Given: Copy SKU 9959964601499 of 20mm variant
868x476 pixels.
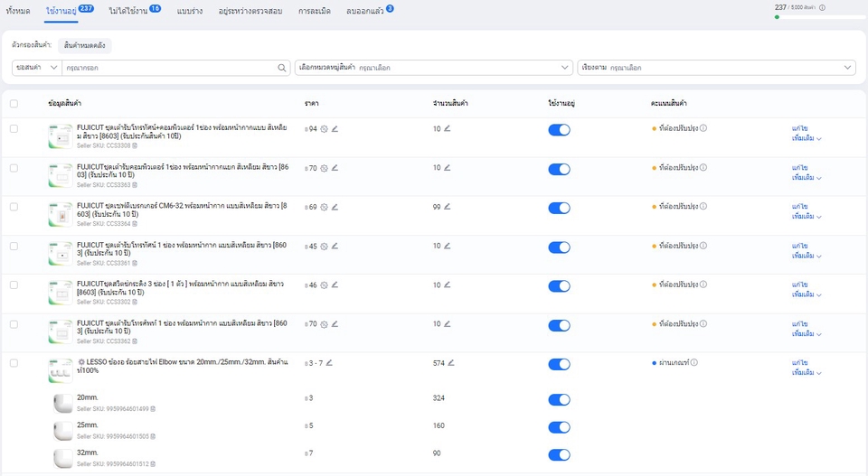Looking at the screenshot, I should click(153, 409).
